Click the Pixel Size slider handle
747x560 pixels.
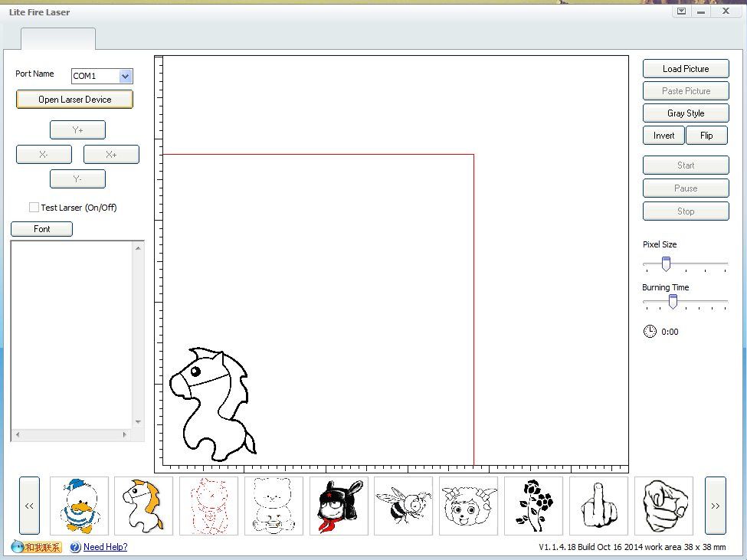coord(666,264)
